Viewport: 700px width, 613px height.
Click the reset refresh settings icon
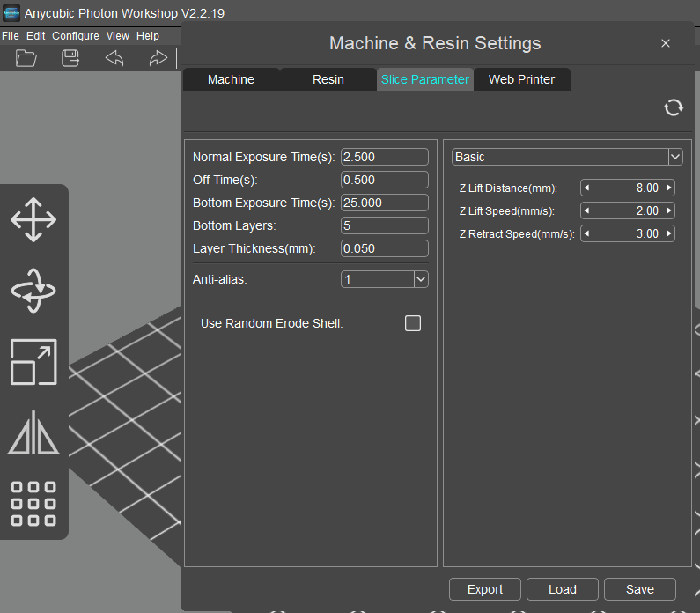tap(674, 107)
